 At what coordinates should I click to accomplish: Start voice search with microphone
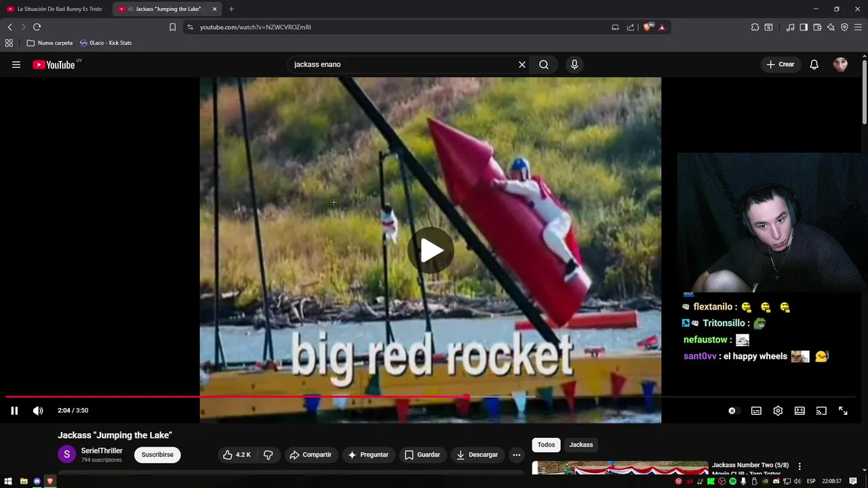pyautogui.click(x=574, y=64)
